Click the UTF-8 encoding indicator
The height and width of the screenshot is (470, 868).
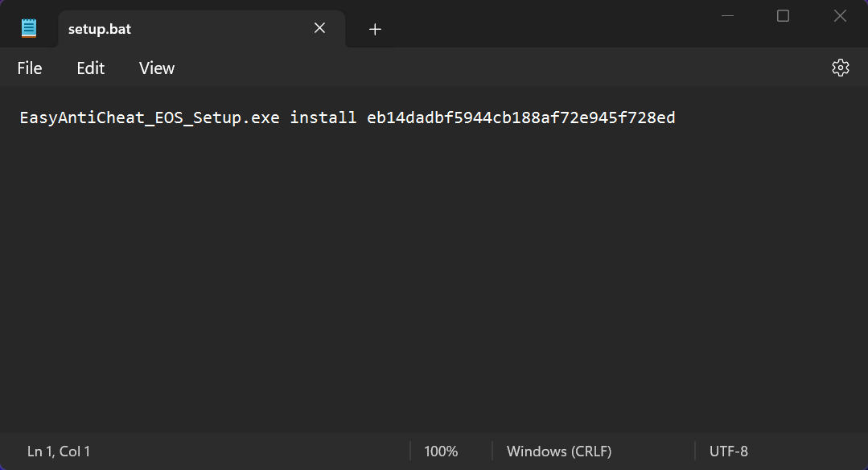click(729, 451)
